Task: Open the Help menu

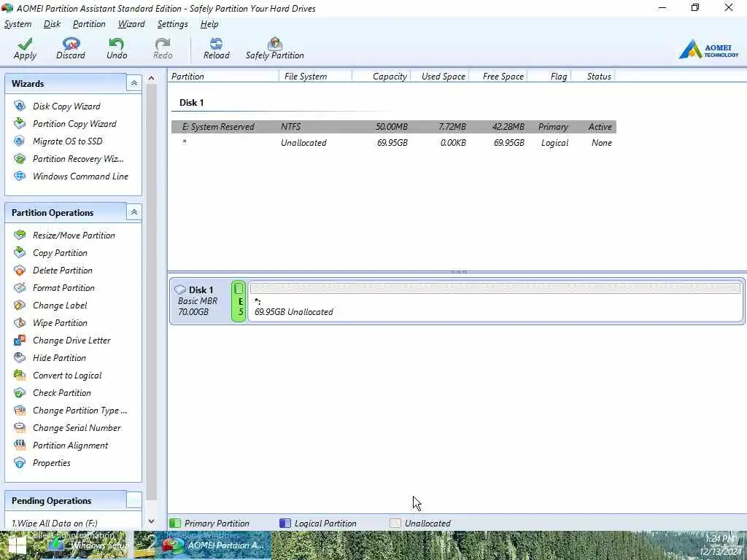Action: click(209, 24)
